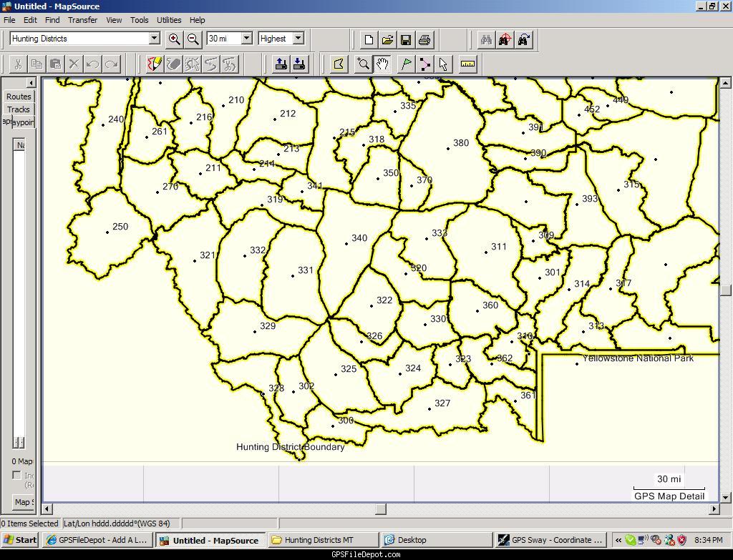Open the Highest detail level dropdown
The height and width of the screenshot is (560, 733).
click(x=298, y=39)
